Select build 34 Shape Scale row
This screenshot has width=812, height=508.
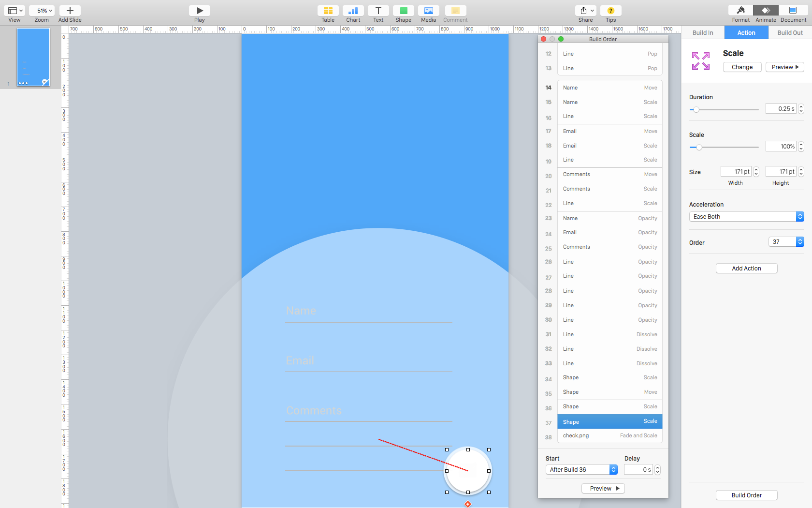tap(610, 378)
